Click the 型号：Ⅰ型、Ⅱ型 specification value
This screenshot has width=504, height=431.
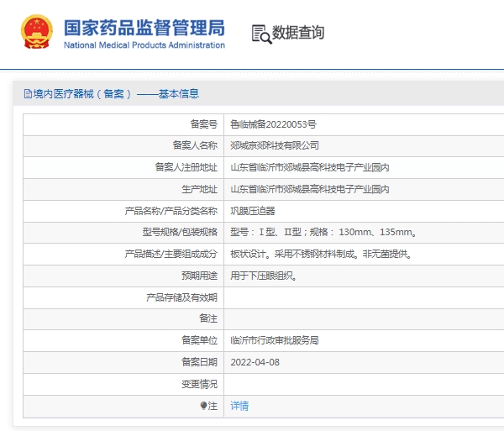[323, 232]
